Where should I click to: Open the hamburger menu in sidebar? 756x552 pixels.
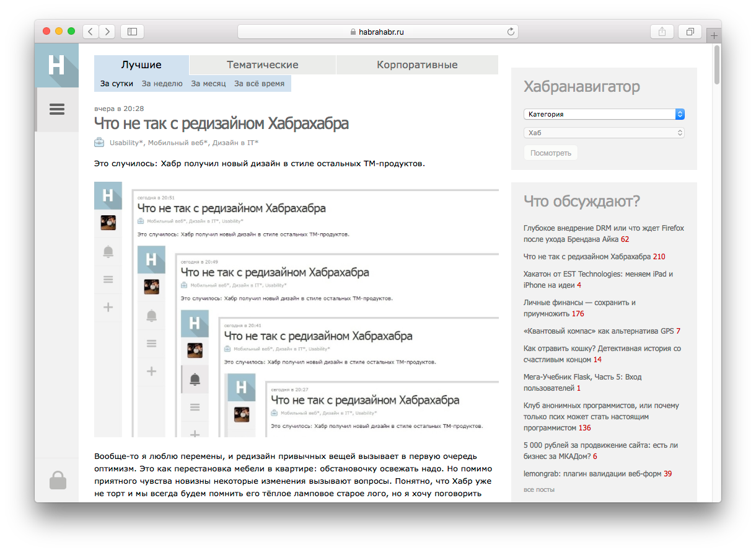coord(57,109)
